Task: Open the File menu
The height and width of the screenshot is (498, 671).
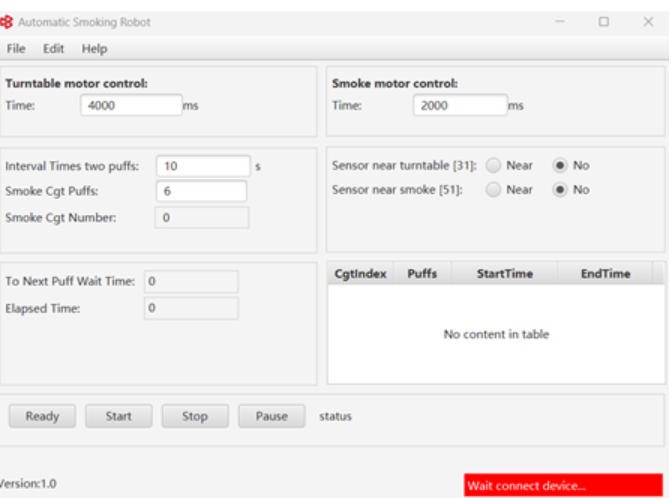Action: tap(16, 49)
